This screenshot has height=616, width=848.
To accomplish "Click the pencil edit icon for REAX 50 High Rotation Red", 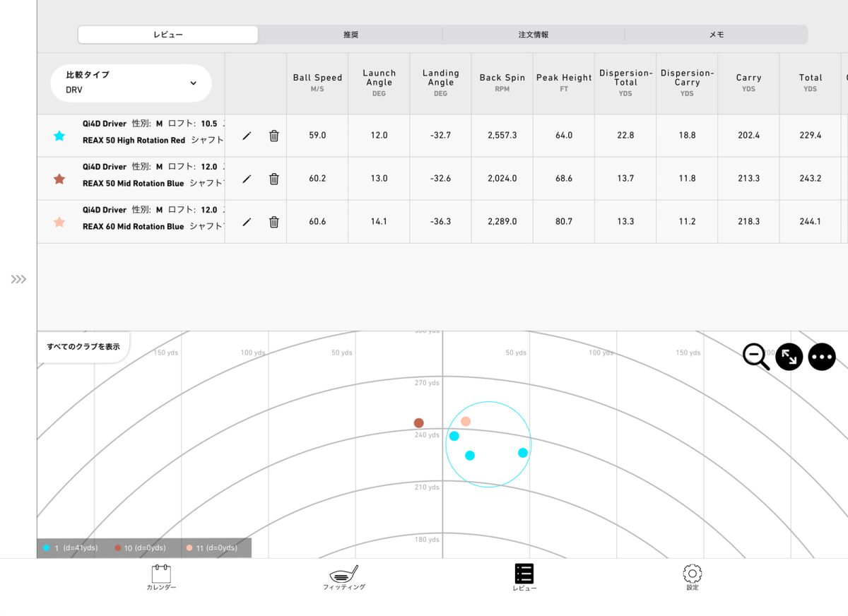I will (x=247, y=136).
